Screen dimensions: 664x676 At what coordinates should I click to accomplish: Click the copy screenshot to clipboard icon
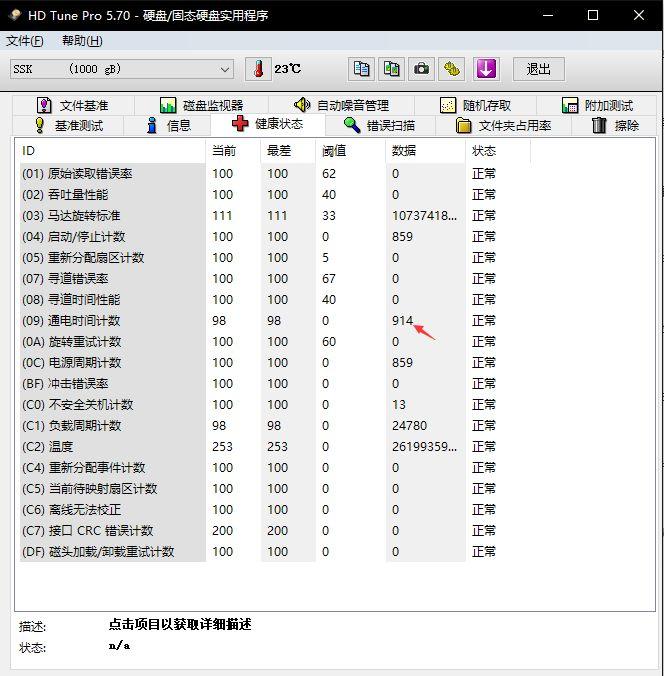[392, 69]
